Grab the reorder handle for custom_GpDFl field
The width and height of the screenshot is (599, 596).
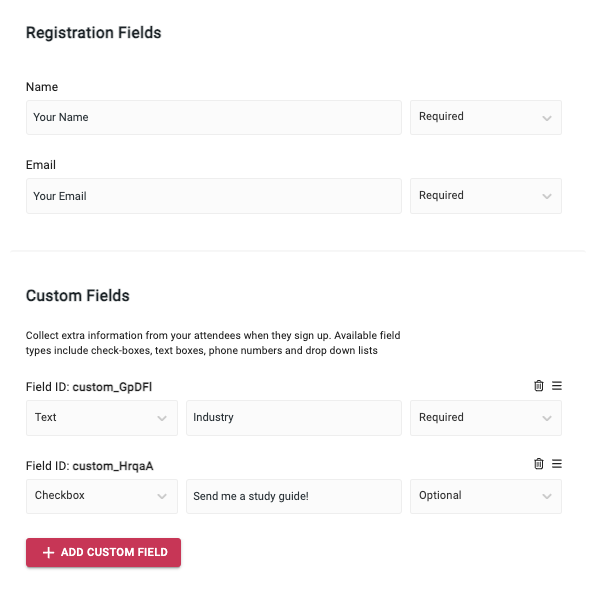click(x=557, y=386)
